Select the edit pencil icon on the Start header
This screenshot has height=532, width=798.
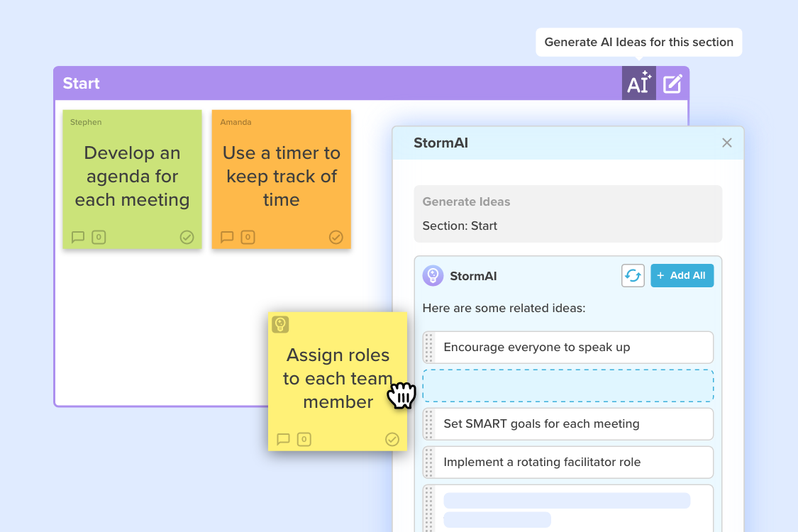(x=672, y=82)
